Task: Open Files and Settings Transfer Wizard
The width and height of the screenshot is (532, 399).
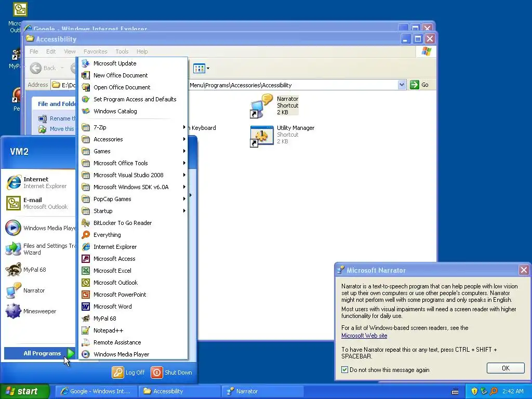Action: 40,249
